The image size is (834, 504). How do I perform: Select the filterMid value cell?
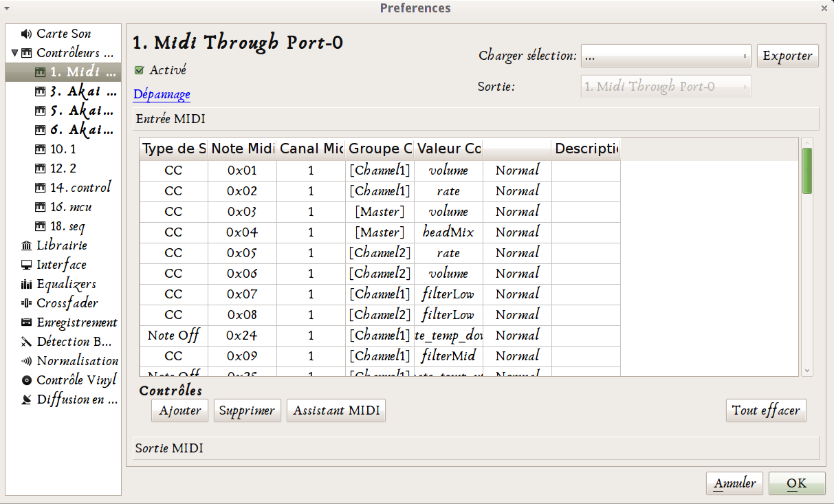pos(448,356)
